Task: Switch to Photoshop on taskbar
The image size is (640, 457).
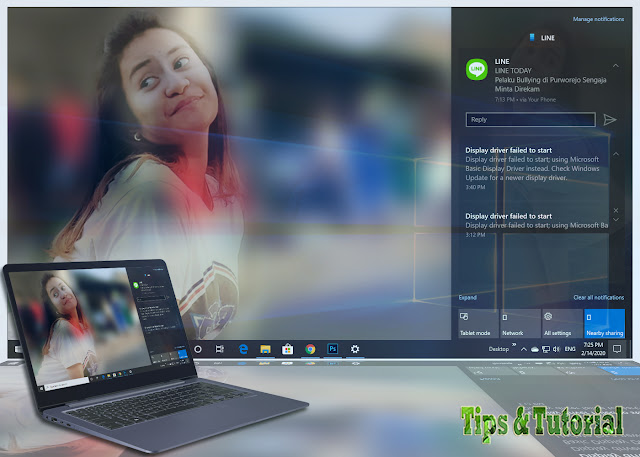Action: [x=333, y=349]
